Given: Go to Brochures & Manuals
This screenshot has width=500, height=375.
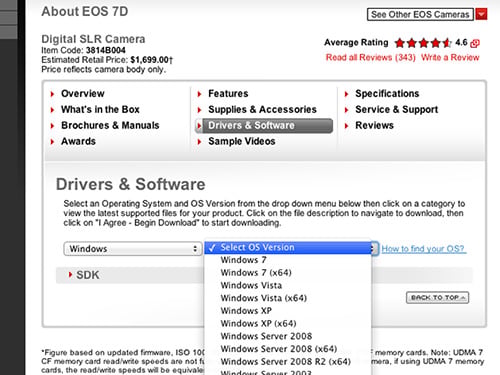Looking at the screenshot, I should coord(110,125).
